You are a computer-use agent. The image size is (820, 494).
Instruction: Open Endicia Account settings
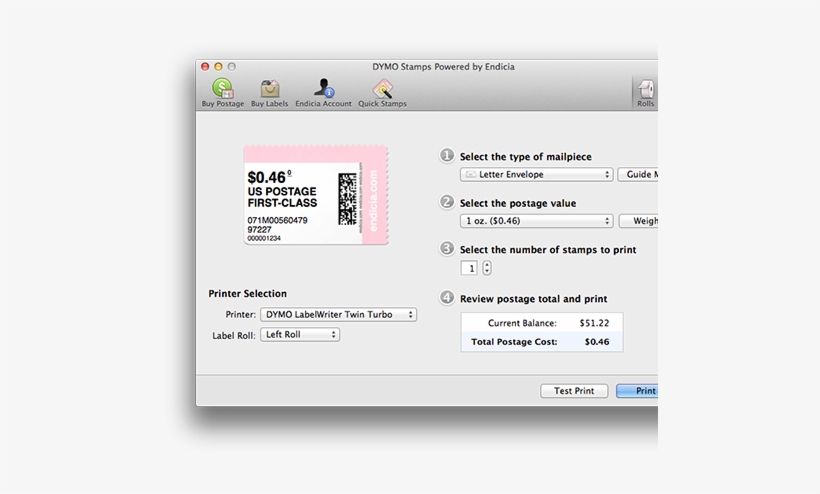coord(323,89)
